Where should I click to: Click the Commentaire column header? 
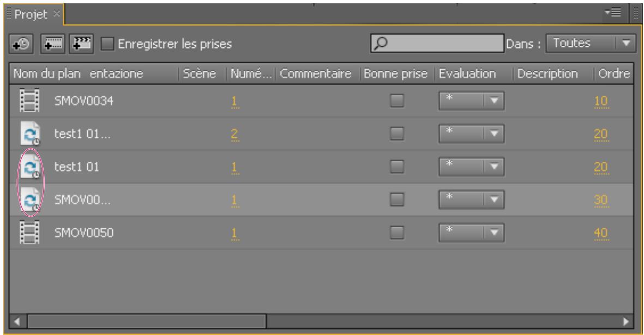(315, 74)
